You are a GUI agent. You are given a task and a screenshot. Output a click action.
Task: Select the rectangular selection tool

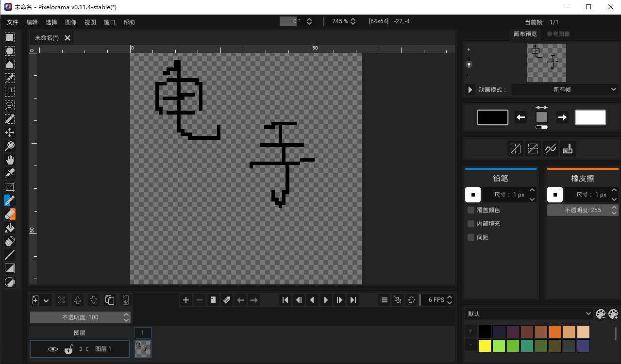[x=10, y=37]
